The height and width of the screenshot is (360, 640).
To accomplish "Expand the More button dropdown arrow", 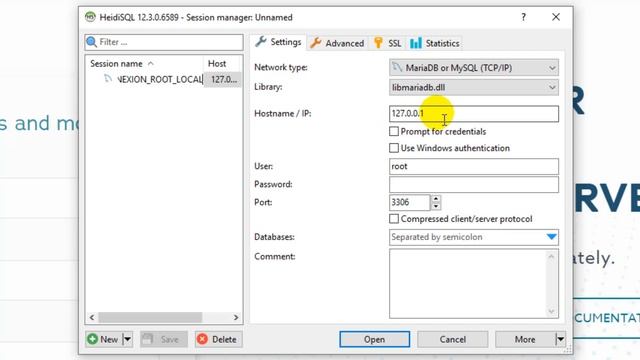I will (560, 339).
